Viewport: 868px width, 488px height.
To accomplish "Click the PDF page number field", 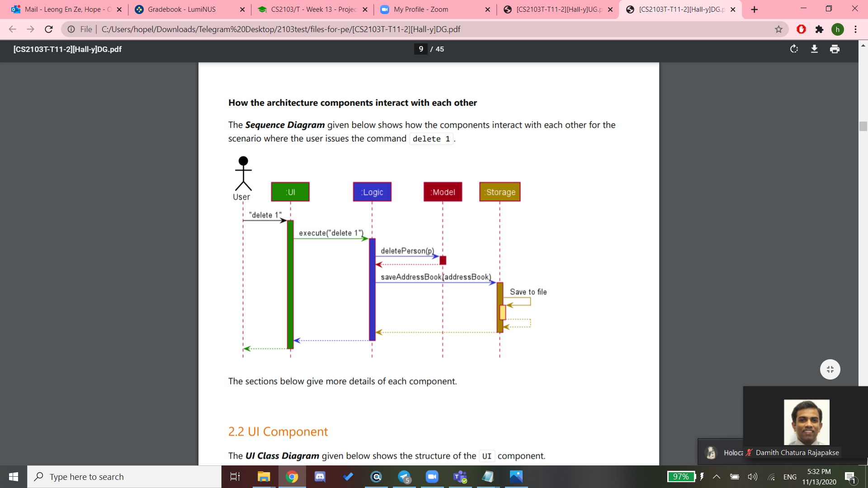I will click(x=421, y=49).
